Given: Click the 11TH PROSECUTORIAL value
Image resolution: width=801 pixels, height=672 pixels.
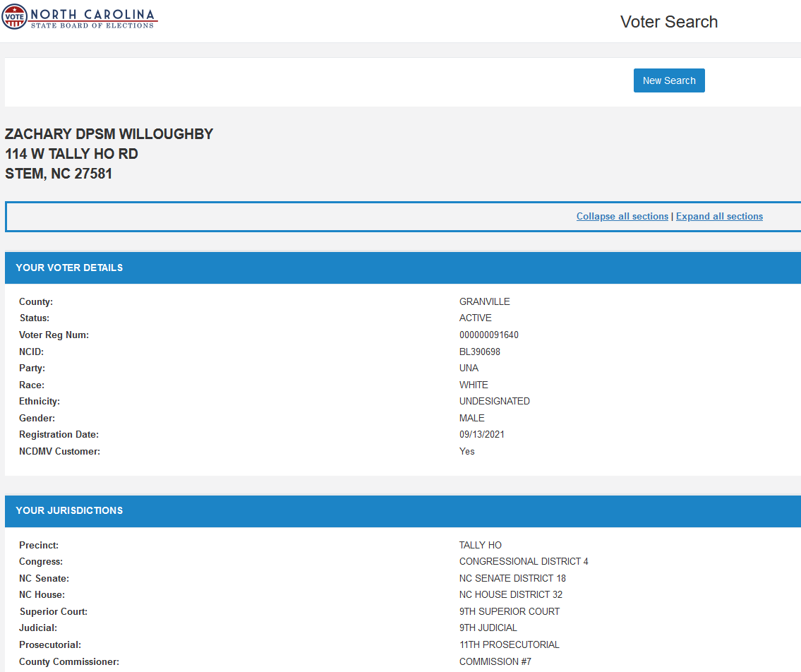Looking at the screenshot, I should [509, 645].
